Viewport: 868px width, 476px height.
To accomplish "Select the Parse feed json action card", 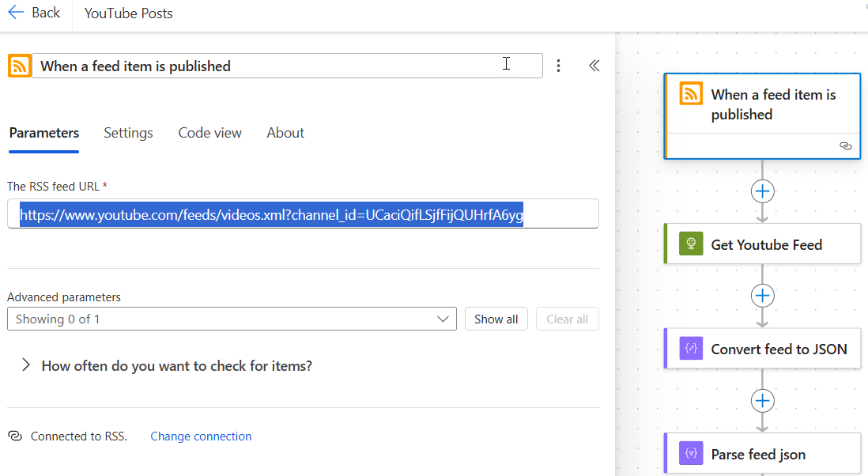I will [x=762, y=453].
